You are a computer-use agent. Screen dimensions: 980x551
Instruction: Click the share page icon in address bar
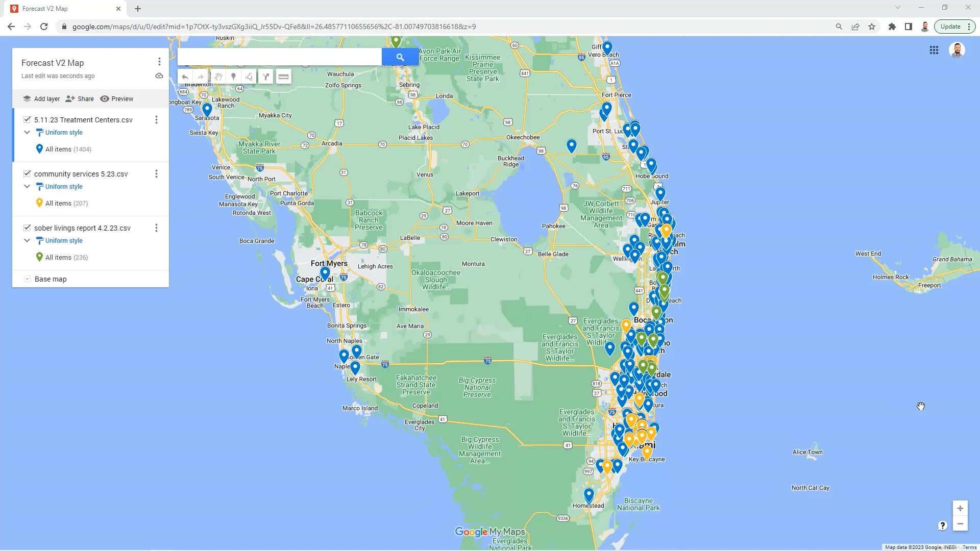pos(855,27)
